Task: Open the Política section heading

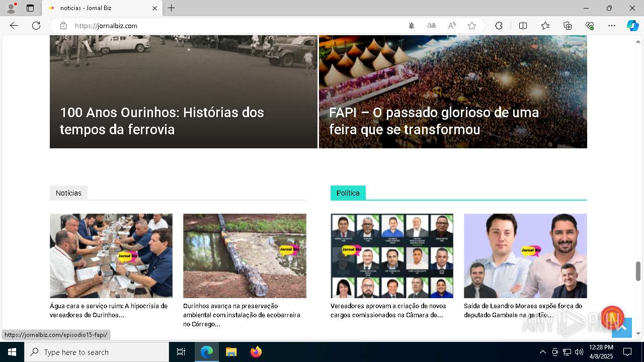Action: (348, 193)
